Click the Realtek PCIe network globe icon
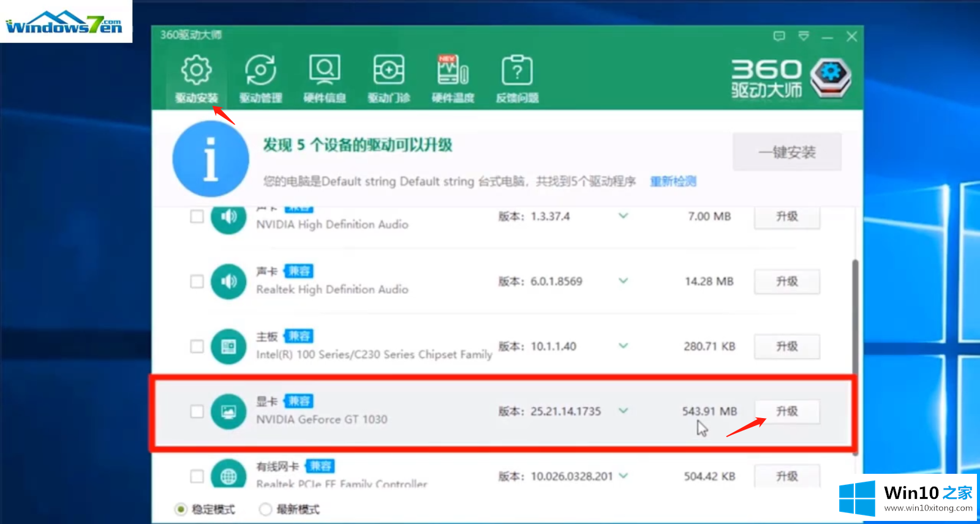The height and width of the screenshot is (524, 980). (228, 474)
